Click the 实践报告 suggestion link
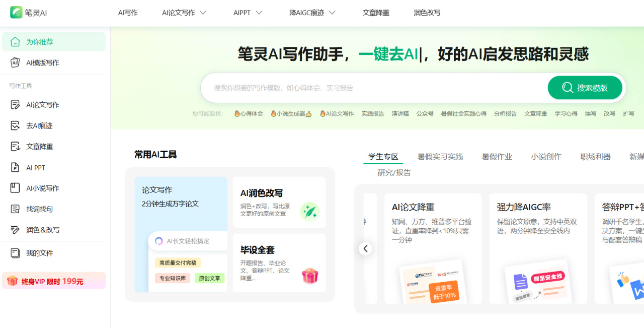This screenshot has width=644, height=328. pos(373,114)
